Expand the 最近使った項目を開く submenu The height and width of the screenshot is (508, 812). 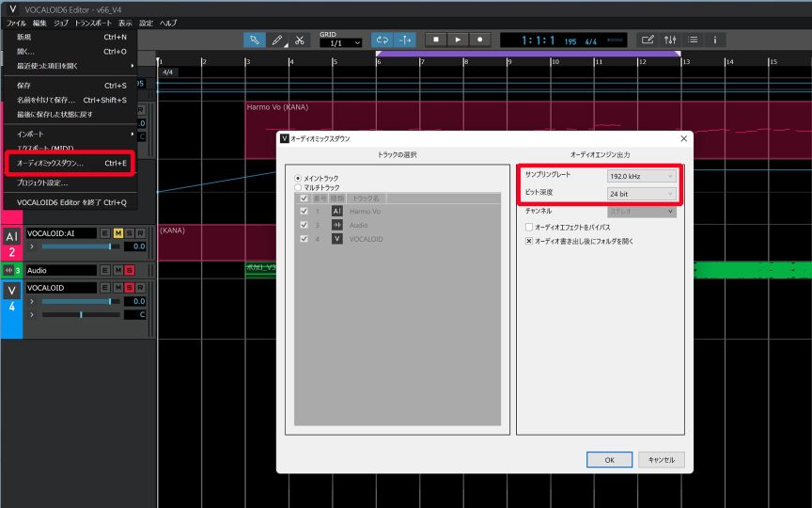coord(70,66)
